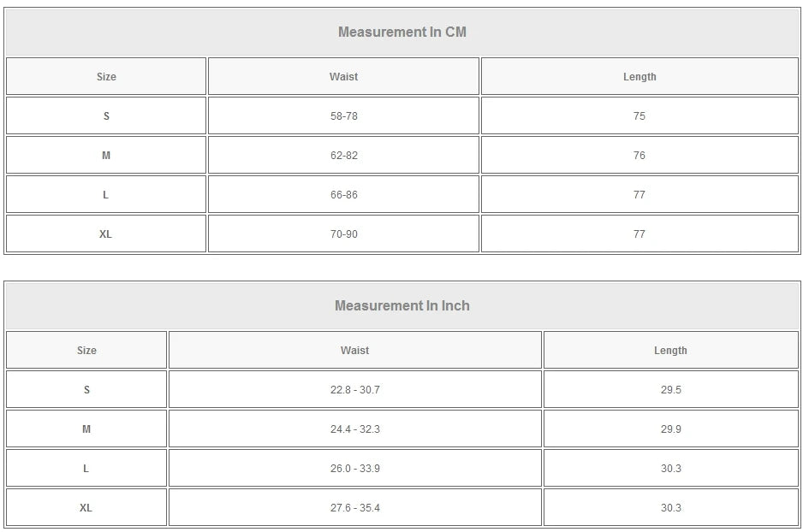Click the "Measurement In CM" table title
Screen dimensions: 803x532
tap(401, 33)
